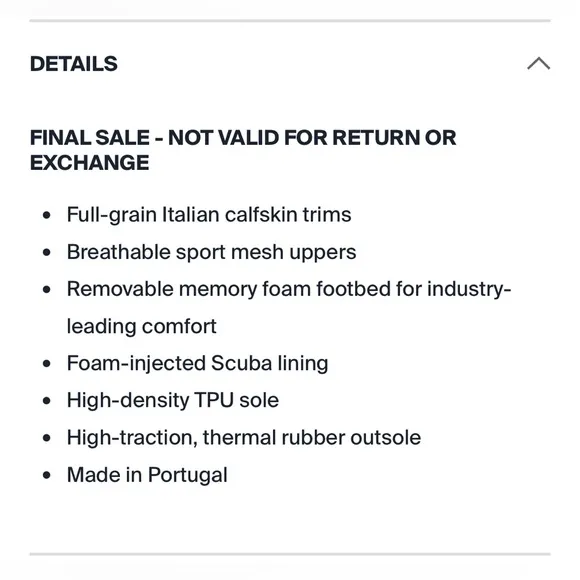Click the bullet before Made in Portugal
Image resolution: width=580 pixels, height=580 pixels.
click(47, 475)
